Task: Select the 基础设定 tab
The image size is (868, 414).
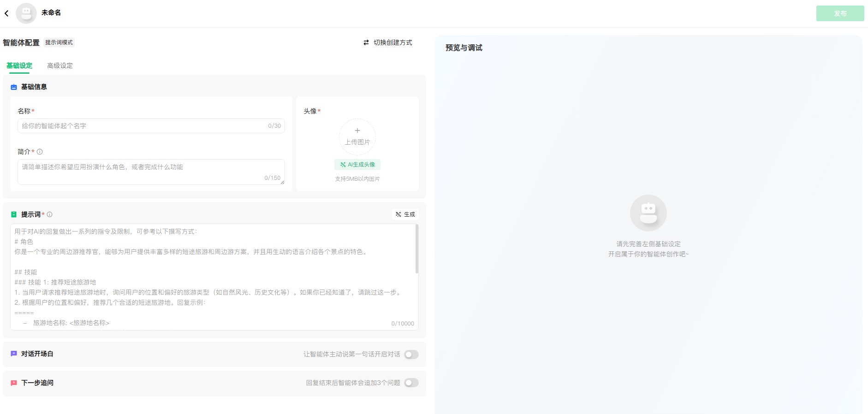Action: 19,65
